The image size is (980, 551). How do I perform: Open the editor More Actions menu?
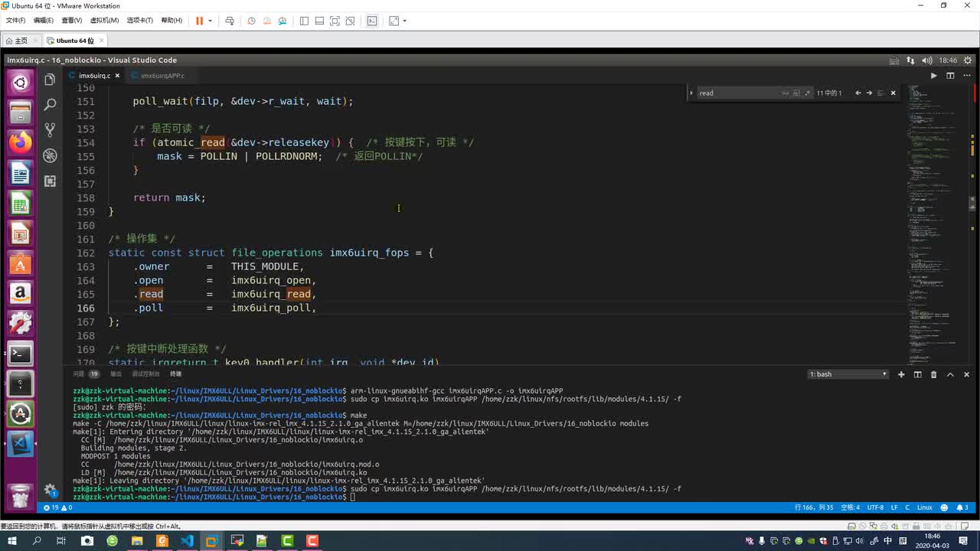[x=966, y=76]
